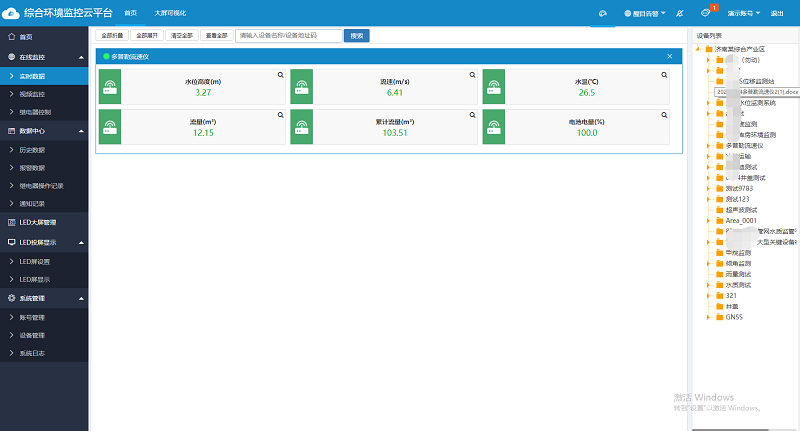The image size is (800, 431).
Task: Focus the device name/address search field
Action: click(289, 36)
